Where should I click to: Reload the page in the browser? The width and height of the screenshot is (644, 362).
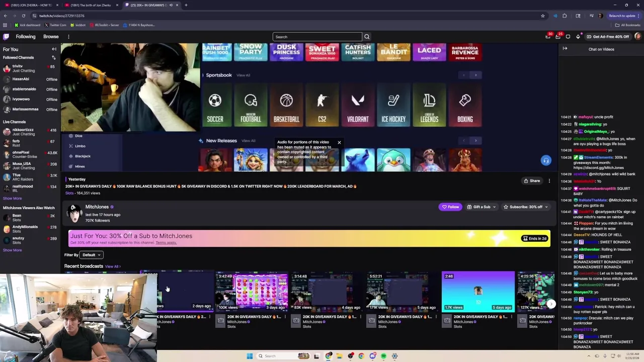[x=23, y=16]
